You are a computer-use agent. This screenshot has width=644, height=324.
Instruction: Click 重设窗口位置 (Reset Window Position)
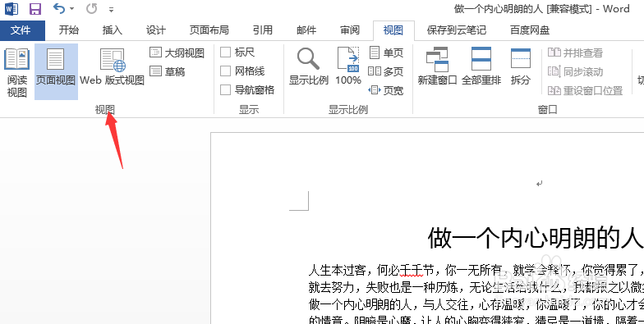(586, 90)
